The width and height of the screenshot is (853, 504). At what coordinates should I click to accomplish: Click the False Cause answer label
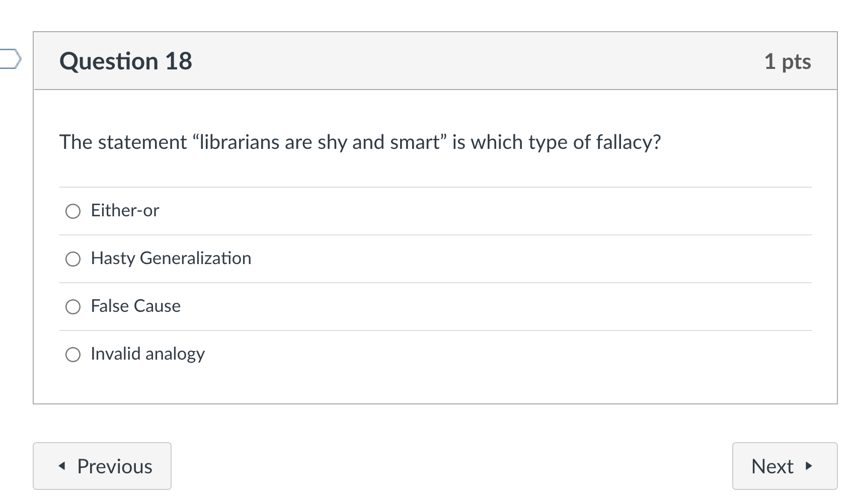tap(135, 306)
